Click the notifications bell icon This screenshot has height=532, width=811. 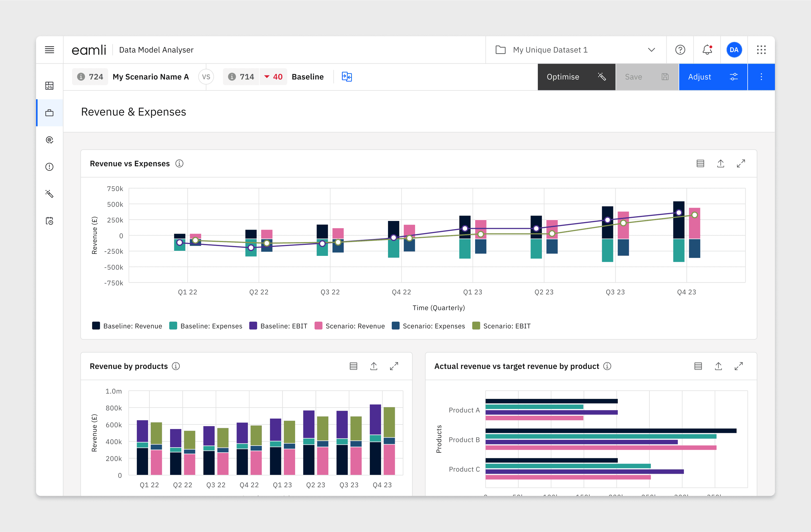pos(707,50)
